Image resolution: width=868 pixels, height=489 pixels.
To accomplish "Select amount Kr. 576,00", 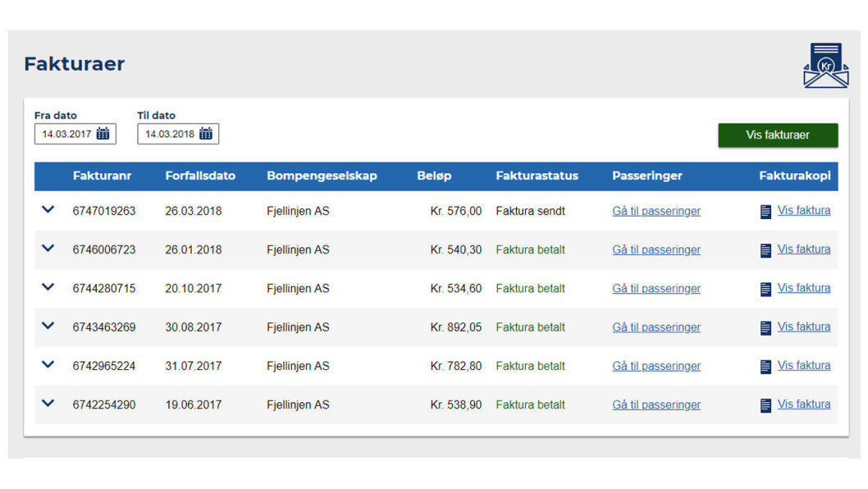I will (x=455, y=211).
